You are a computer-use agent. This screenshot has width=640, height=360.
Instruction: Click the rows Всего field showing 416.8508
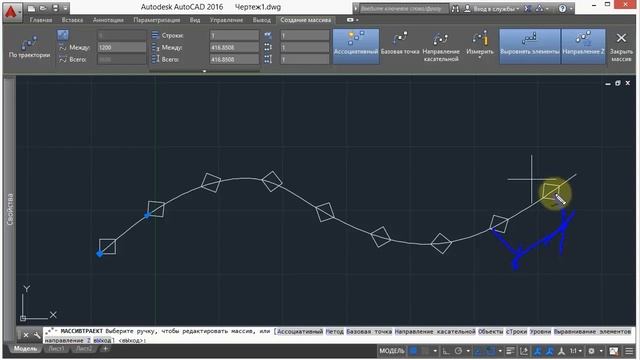point(234,59)
